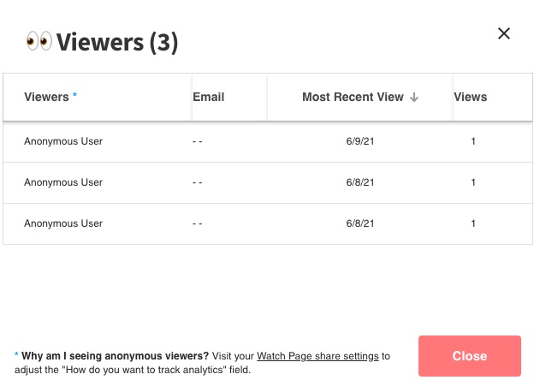Viewport: 534px width, 392px height.
Task: Click the eyes emoji beside the Viewers title
Action: point(39,41)
